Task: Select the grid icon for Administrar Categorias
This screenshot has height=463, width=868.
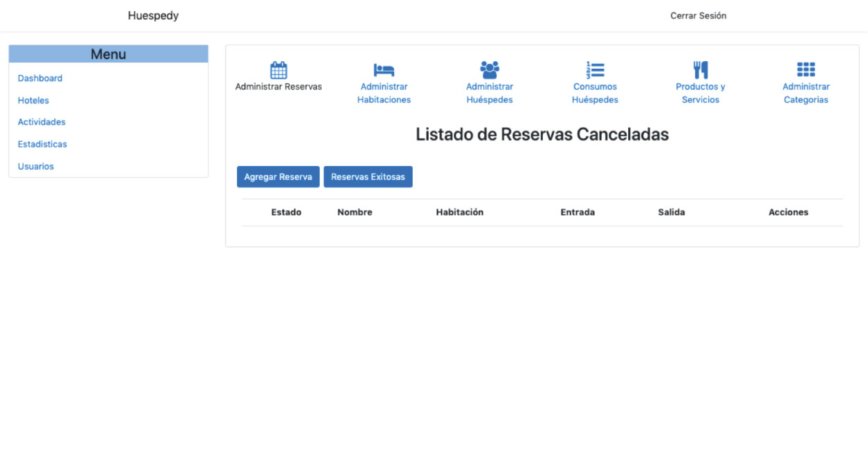Action: (806, 70)
